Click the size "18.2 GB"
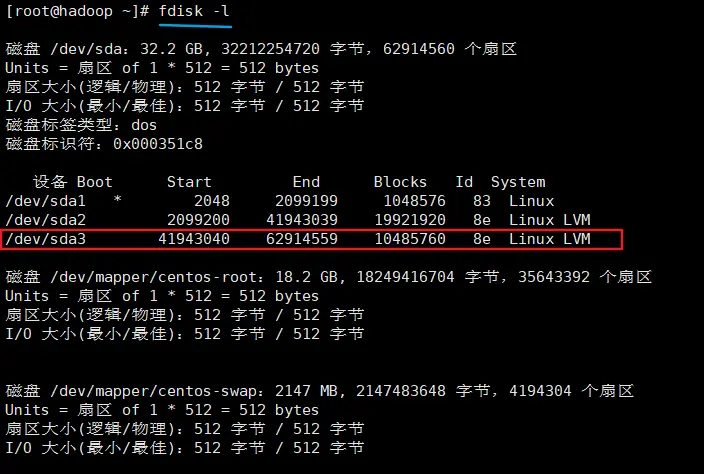Image resolution: width=704 pixels, height=474 pixels. pos(307,277)
